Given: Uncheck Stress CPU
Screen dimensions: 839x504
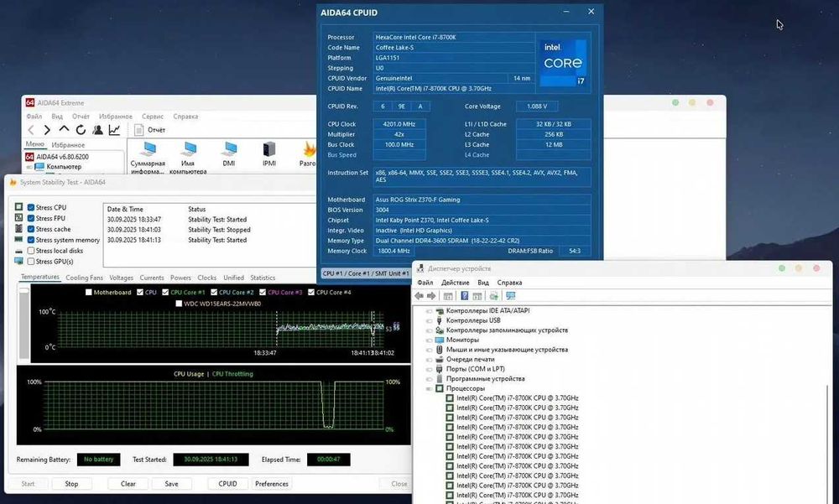Looking at the screenshot, I should click(x=31, y=208).
